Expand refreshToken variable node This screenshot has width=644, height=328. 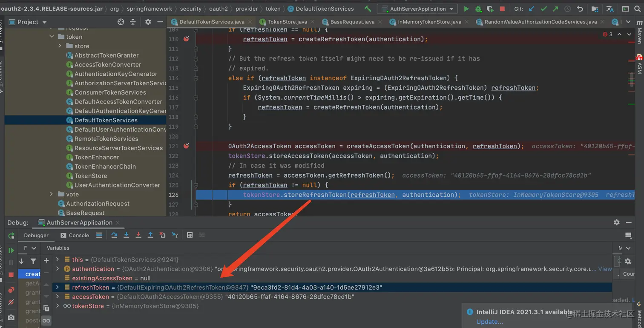pyautogui.click(x=57, y=288)
